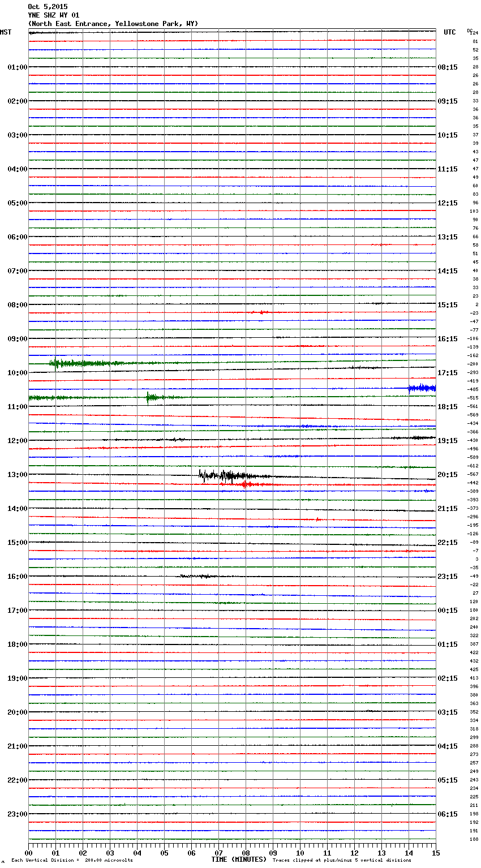Viewport: 481px width, 868px height.
Task: Select the 12:00 MST row label
Action: point(18,441)
